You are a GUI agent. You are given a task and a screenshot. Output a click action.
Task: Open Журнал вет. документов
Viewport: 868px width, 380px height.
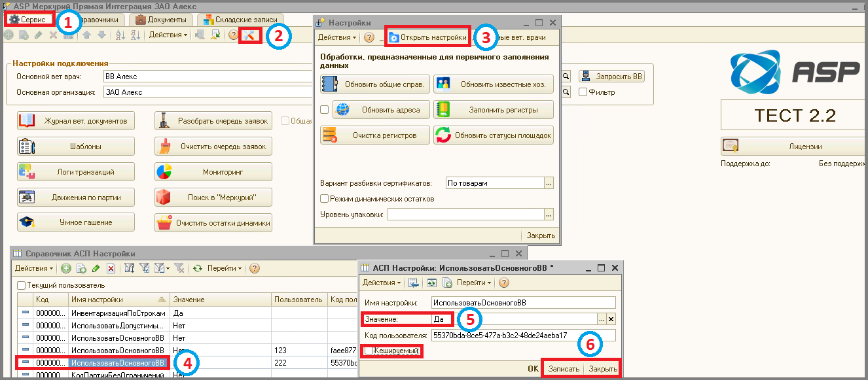coord(76,121)
